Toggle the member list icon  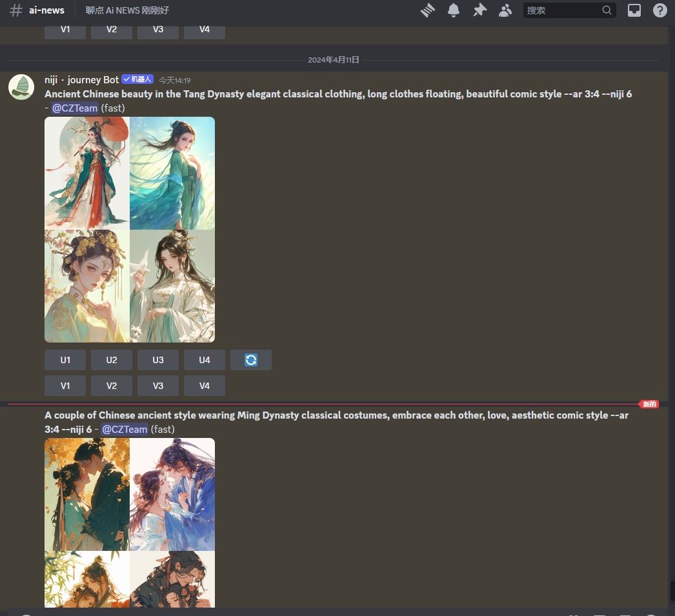(x=505, y=10)
